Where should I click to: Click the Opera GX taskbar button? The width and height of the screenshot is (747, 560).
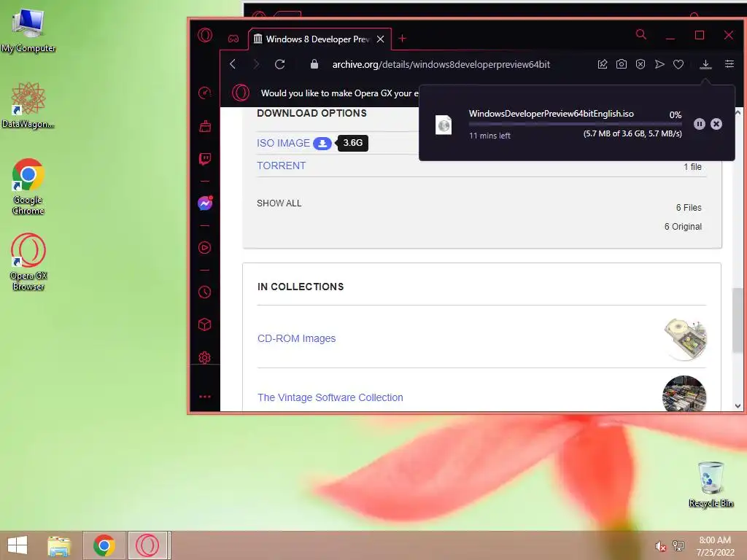147,545
